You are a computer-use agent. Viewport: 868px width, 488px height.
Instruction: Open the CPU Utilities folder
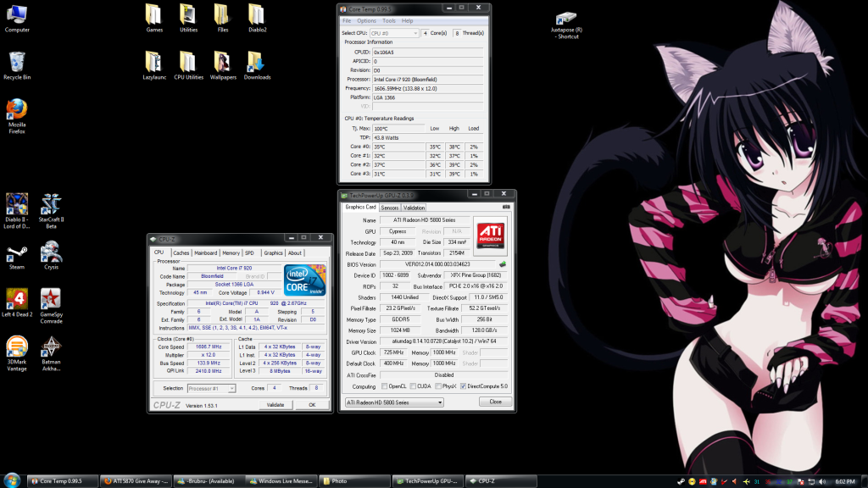188,66
